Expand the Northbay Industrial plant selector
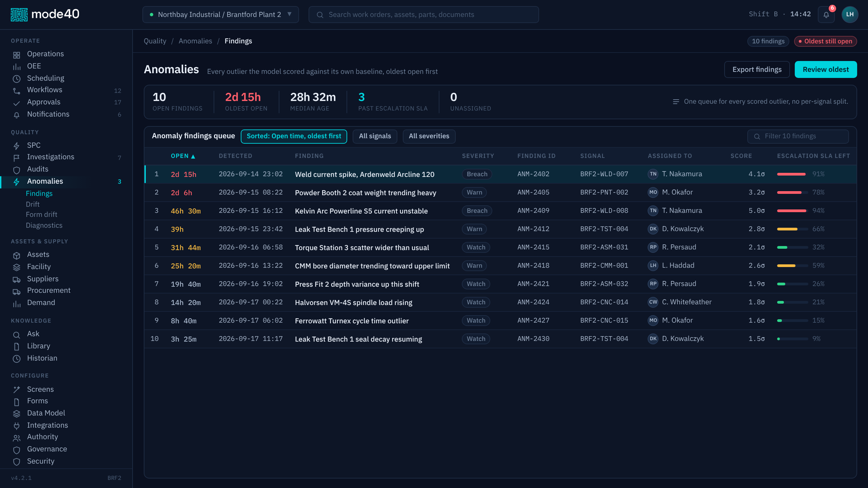The image size is (868, 488). point(220,15)
